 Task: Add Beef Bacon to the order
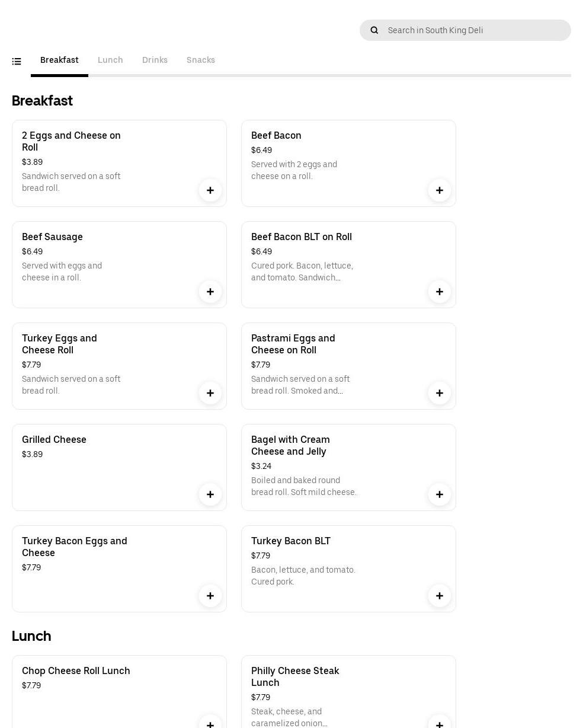tap(440, 190)
